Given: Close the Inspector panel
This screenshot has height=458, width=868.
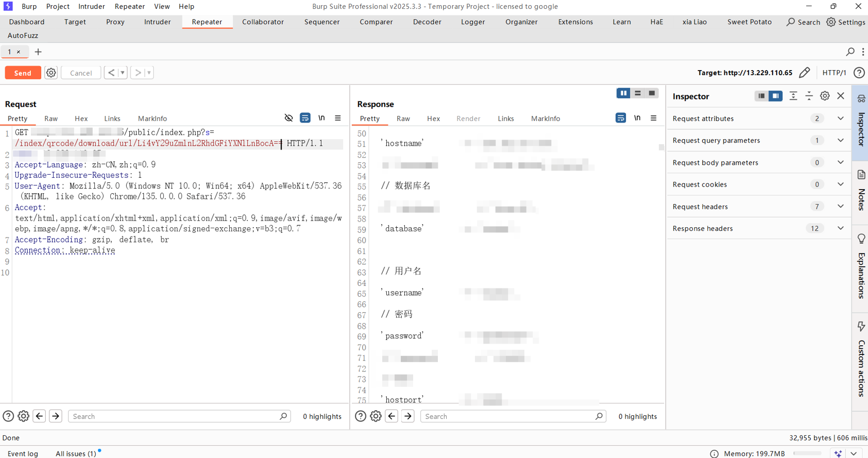Looking at the screenshot, I should [x=841, y=96].
